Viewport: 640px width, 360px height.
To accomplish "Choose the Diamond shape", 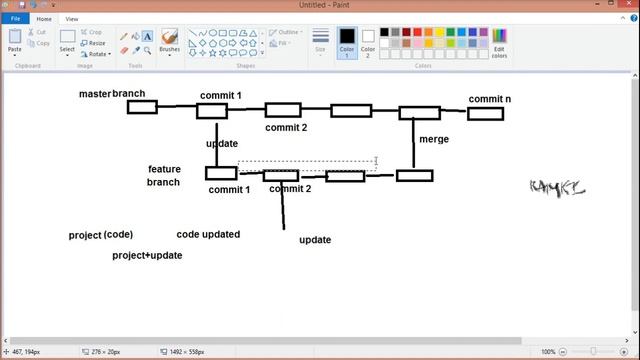I will pos(203,43).
